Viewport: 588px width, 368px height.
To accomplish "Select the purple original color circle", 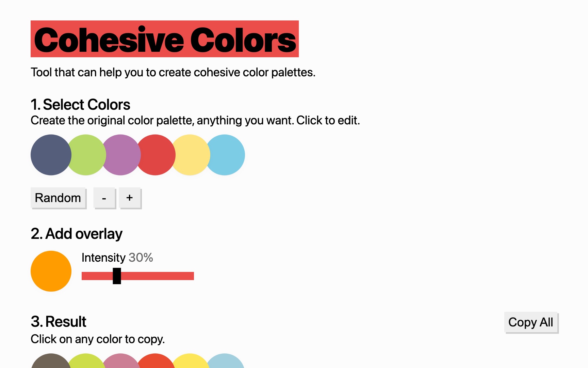I will click(x=122, y=155).
